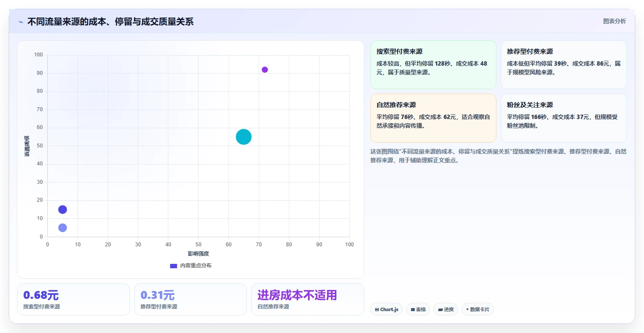
Task: Click the rotated y-axis title of the chart
Action: (27, 146)
